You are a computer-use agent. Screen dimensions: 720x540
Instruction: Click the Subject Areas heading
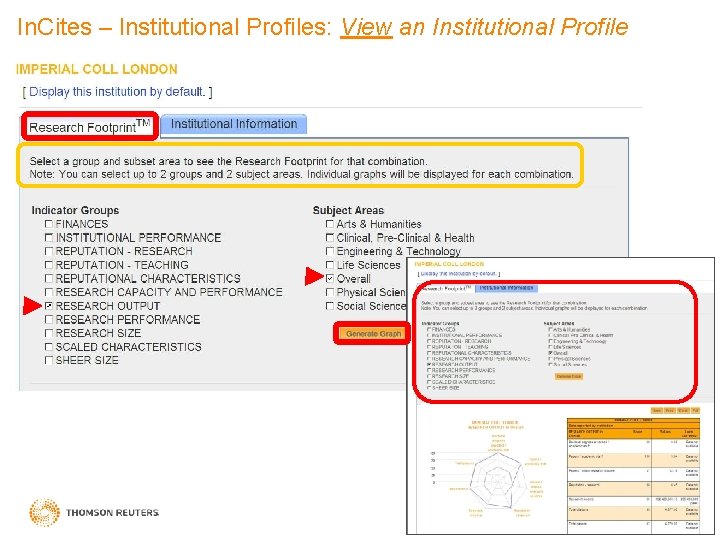pyautogui.click(x=348, y=210)
